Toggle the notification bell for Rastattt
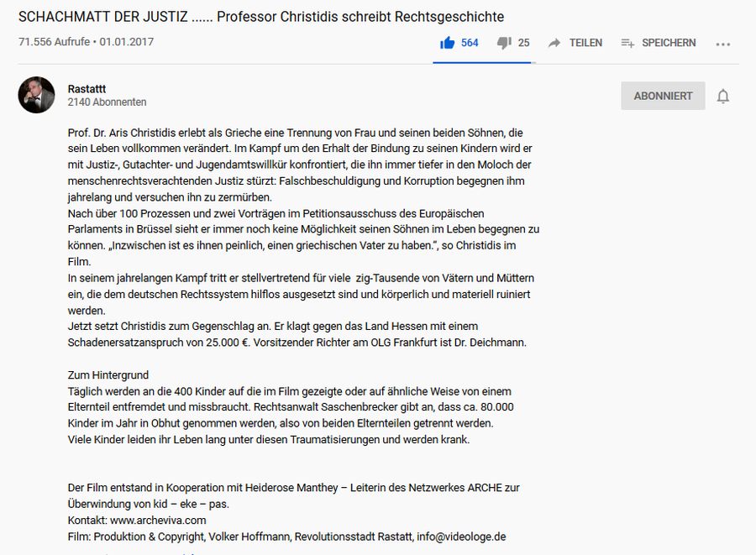 (722, 97)
